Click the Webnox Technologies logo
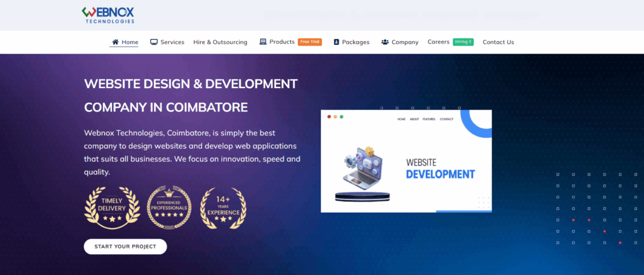The image size is (644, 275). coord(108,14)
